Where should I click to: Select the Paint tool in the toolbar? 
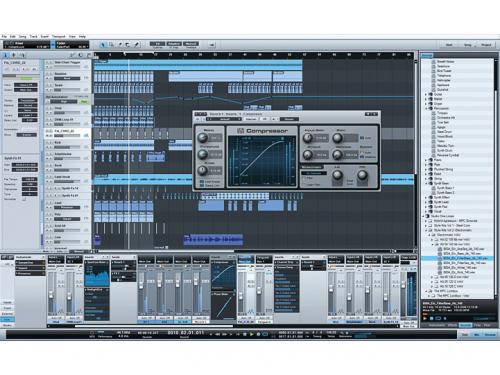click(136, 44)
